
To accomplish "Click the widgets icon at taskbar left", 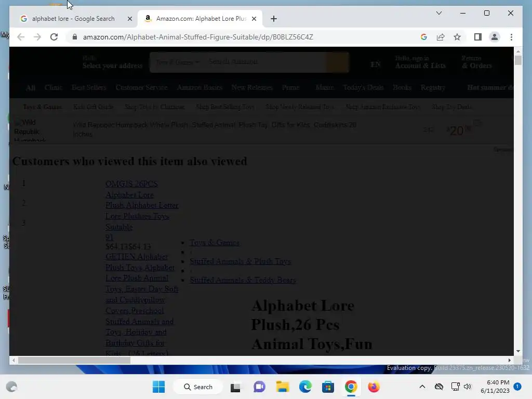I will (x=11, y=387).
